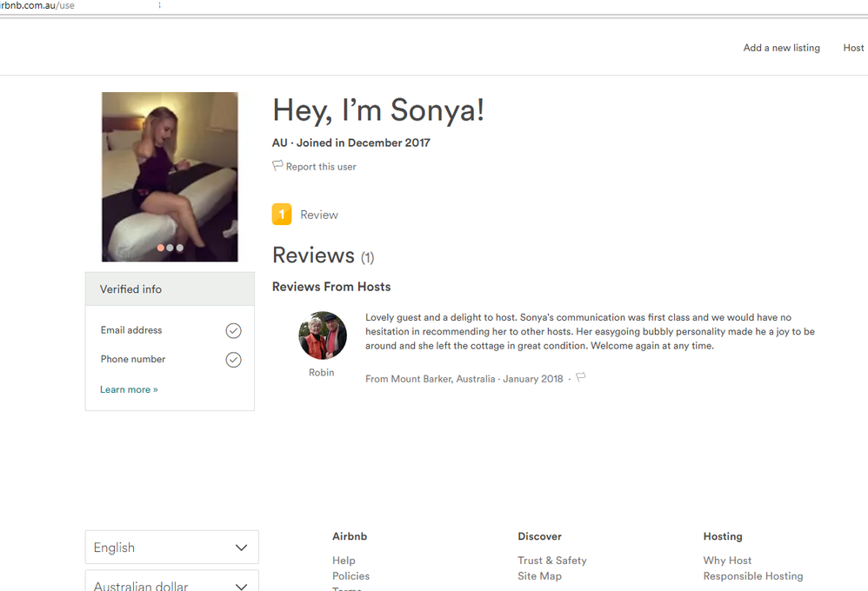Open the Why Host footer link
The width and height of the screenshot is (868, 591).
pos(727,561)
